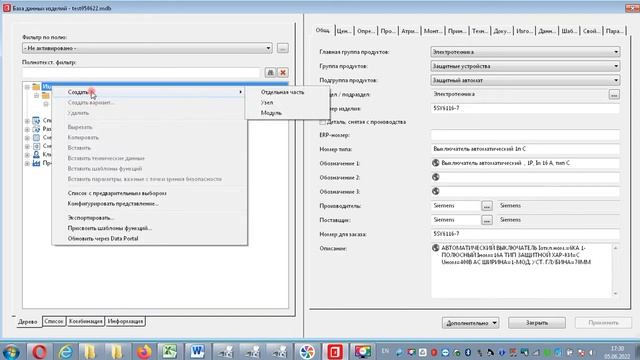Click the 'Закрыть' button

[537, 323]
